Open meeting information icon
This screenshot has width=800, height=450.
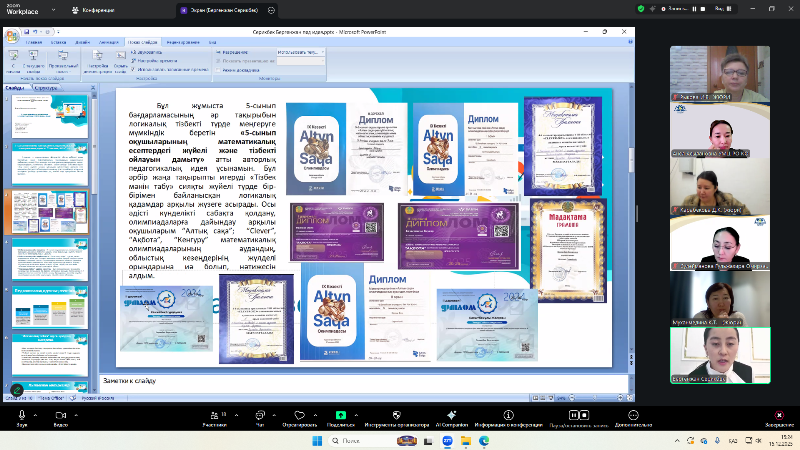(507, 414)
